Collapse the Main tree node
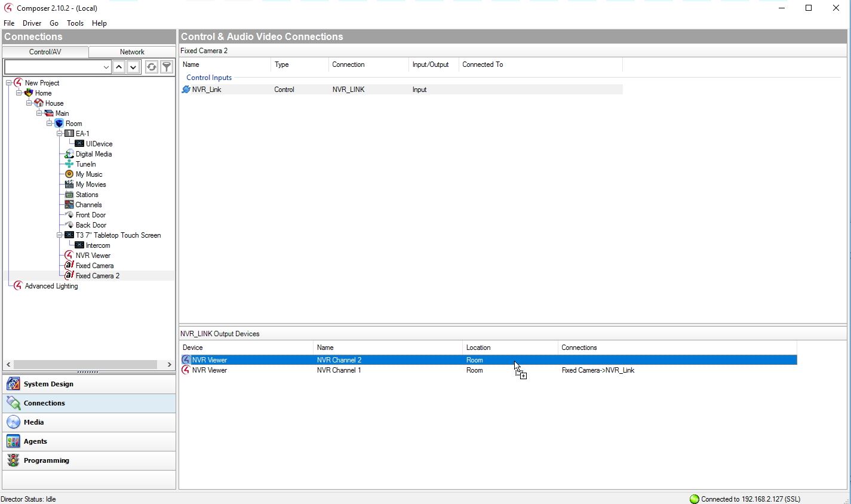Viewport: 851px width, 504px height. click(39, 113)
